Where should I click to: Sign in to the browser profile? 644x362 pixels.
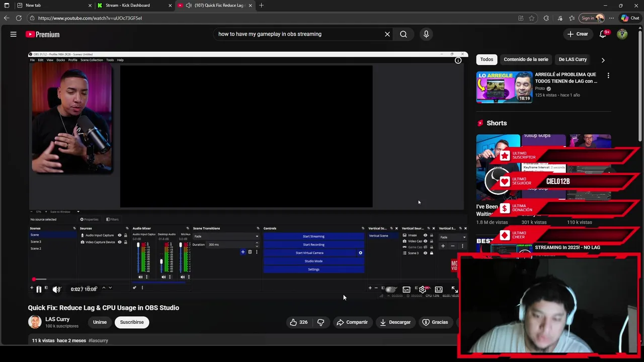[x=592, y=18]
